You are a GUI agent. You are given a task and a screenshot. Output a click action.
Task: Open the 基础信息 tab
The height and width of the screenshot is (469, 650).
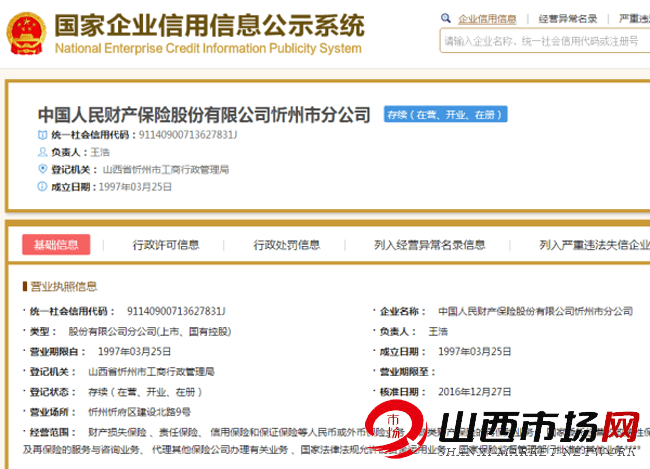[56, 245]
